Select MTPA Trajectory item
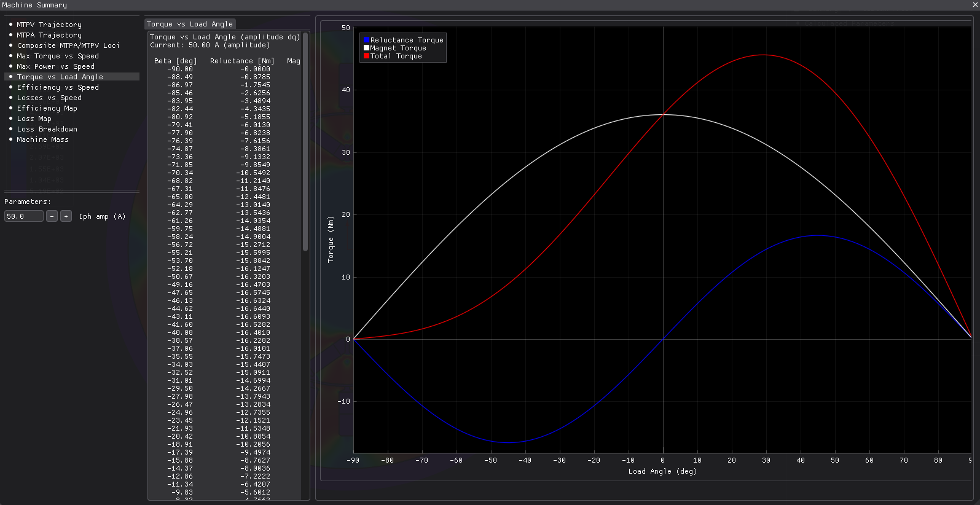The width and height of the screenshot is (980, 505). click(49, 35)
